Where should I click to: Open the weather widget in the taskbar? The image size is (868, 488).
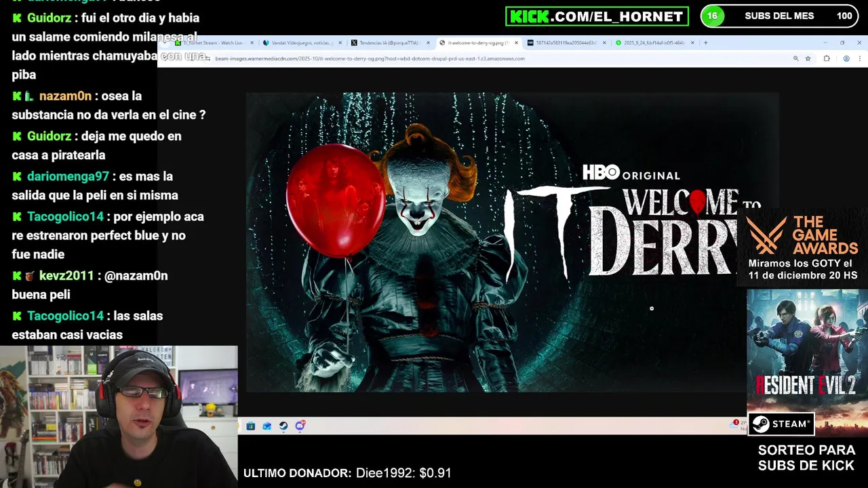738,425
